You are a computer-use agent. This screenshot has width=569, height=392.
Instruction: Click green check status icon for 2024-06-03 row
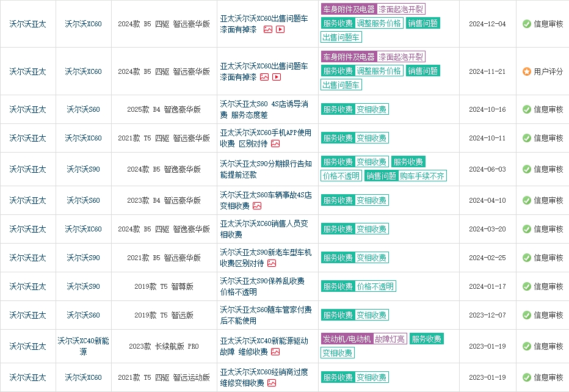click(526, 169)
